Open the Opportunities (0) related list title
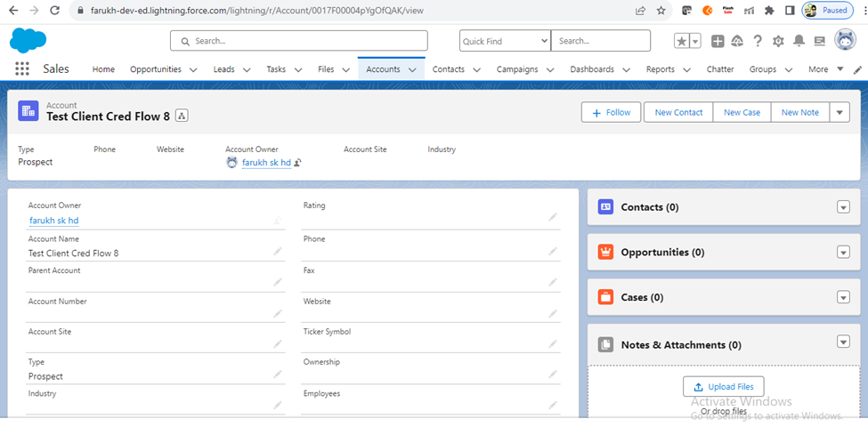868x427 pixels. point(662,253)
